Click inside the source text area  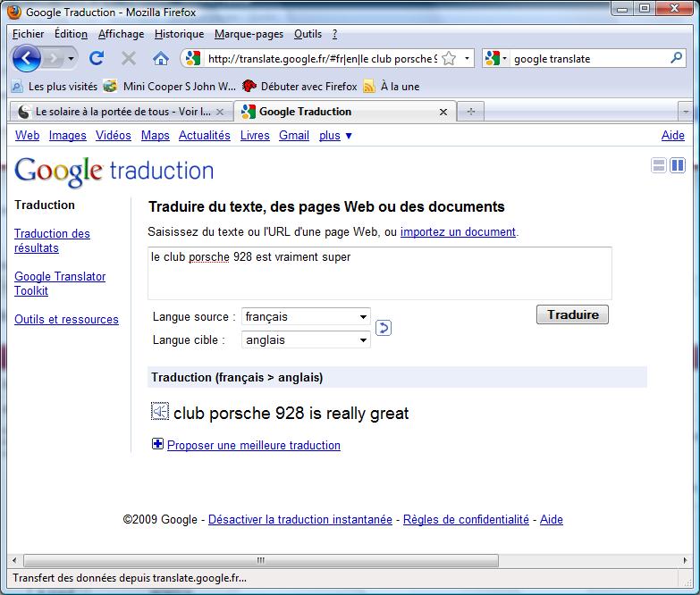379,273
